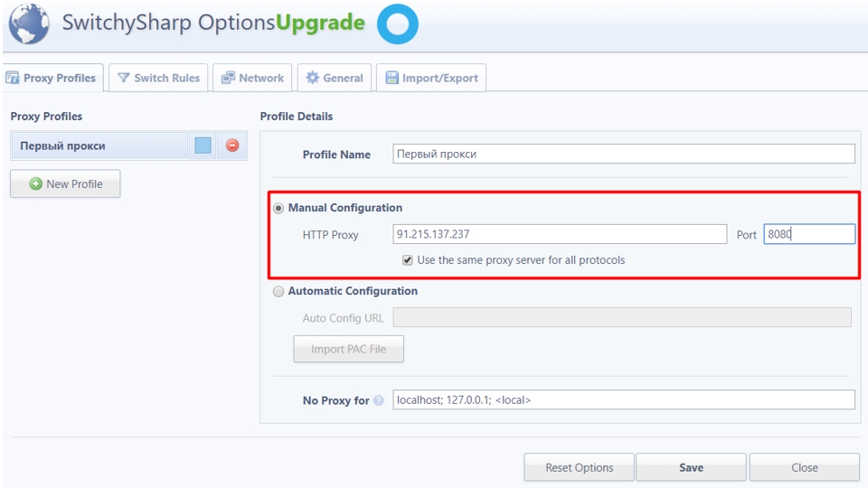Click the Auto Config URL field

coord(622,317)
